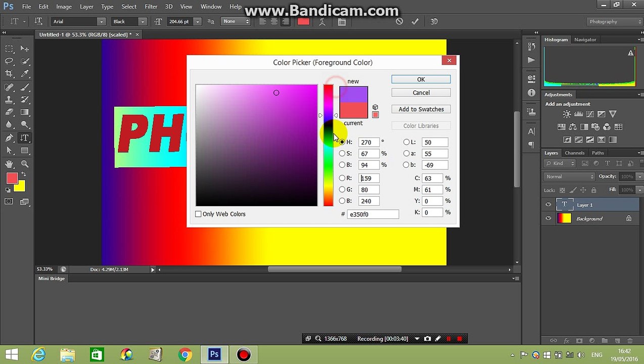Open the layer blend mode Normal dropdown
The width and height of the screenshot is (644, 364).
(570, 176)
